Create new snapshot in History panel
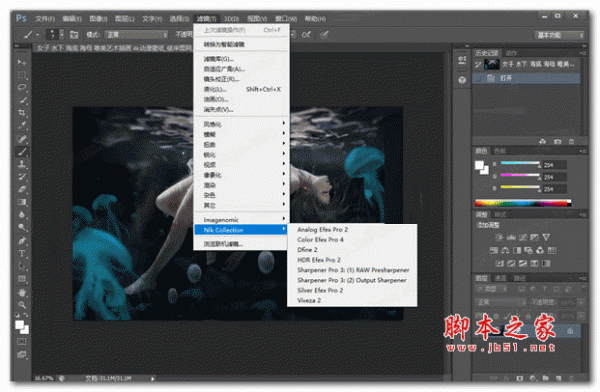Screen dimensions: 600x392 coord(557,142)
